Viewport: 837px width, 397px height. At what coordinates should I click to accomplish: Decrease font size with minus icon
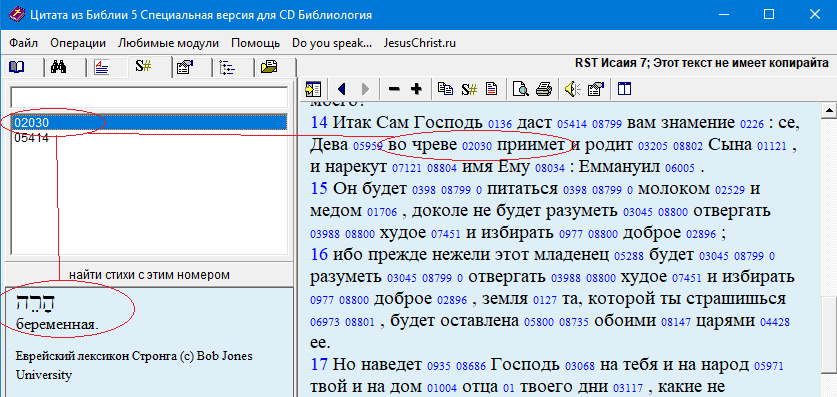tap(394, 89)
